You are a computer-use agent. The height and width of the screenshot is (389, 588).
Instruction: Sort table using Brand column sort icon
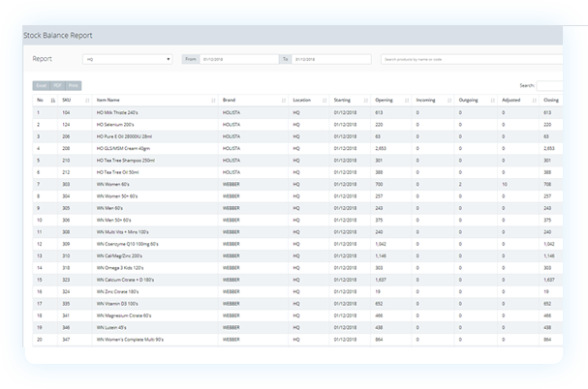click(284, 100)
